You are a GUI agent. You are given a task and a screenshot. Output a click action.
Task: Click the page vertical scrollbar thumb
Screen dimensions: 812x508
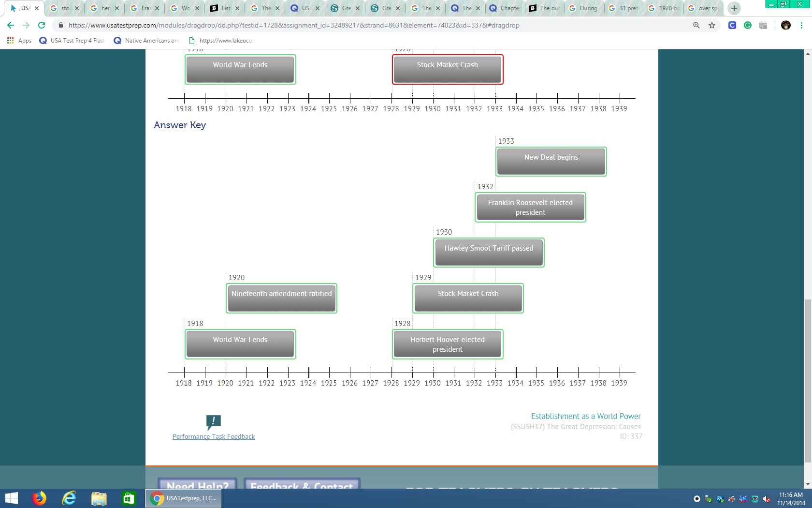click(807, 381)
